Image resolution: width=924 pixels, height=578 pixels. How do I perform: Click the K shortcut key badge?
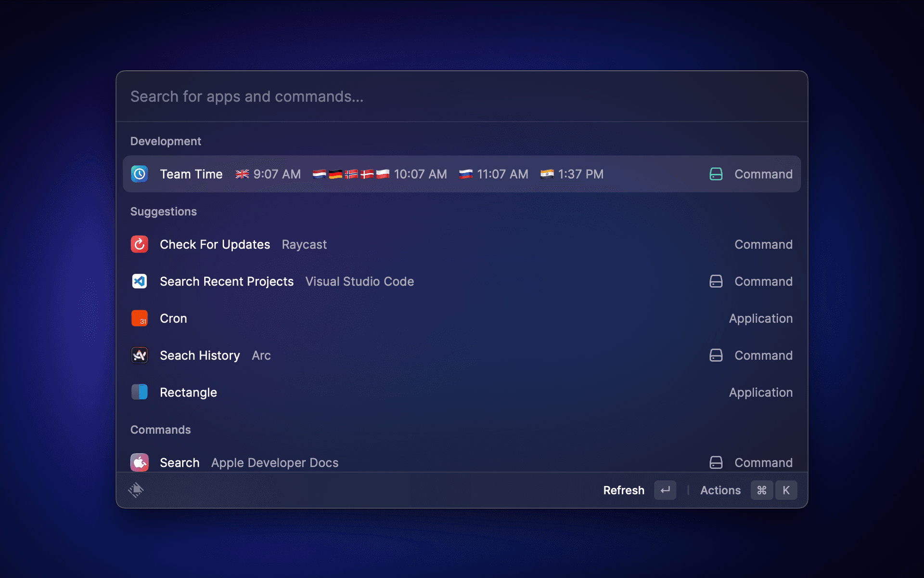786,490
